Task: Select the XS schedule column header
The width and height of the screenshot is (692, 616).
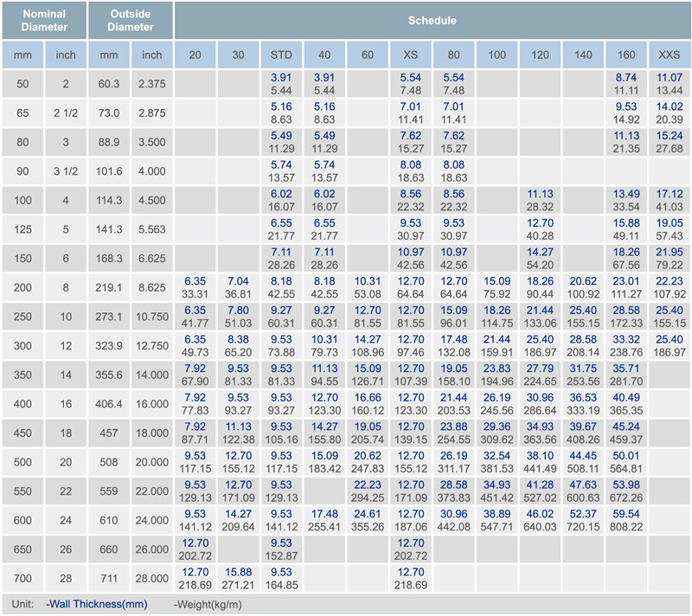Action: click(410, 55)
